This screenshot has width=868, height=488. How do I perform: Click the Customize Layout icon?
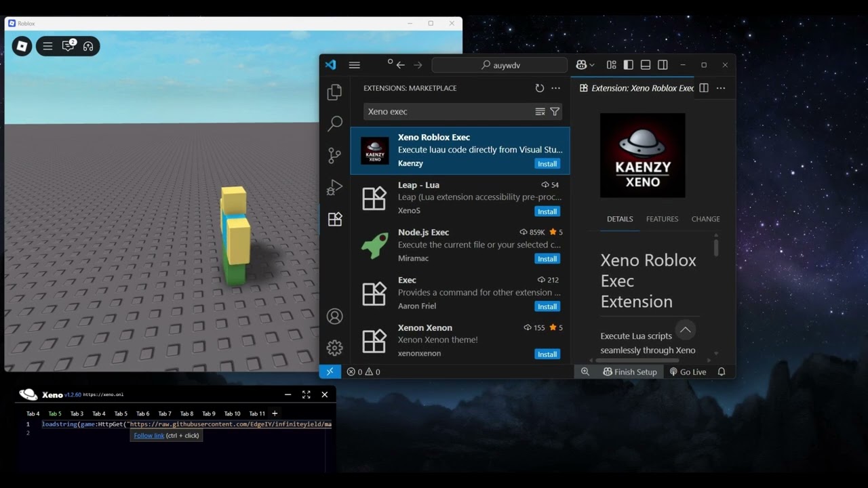[x=612, y=65]
